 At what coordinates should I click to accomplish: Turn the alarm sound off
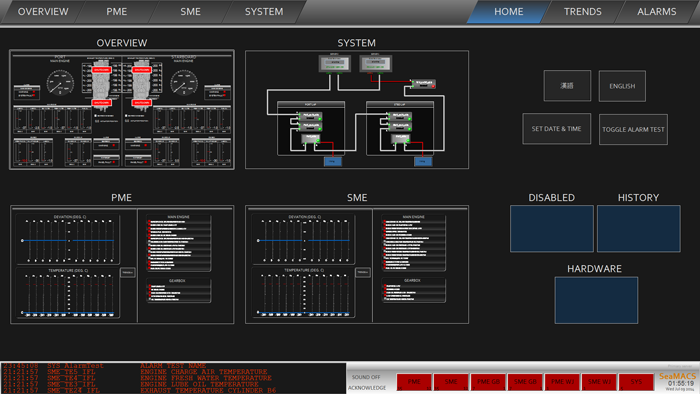(x=366, y=377)
